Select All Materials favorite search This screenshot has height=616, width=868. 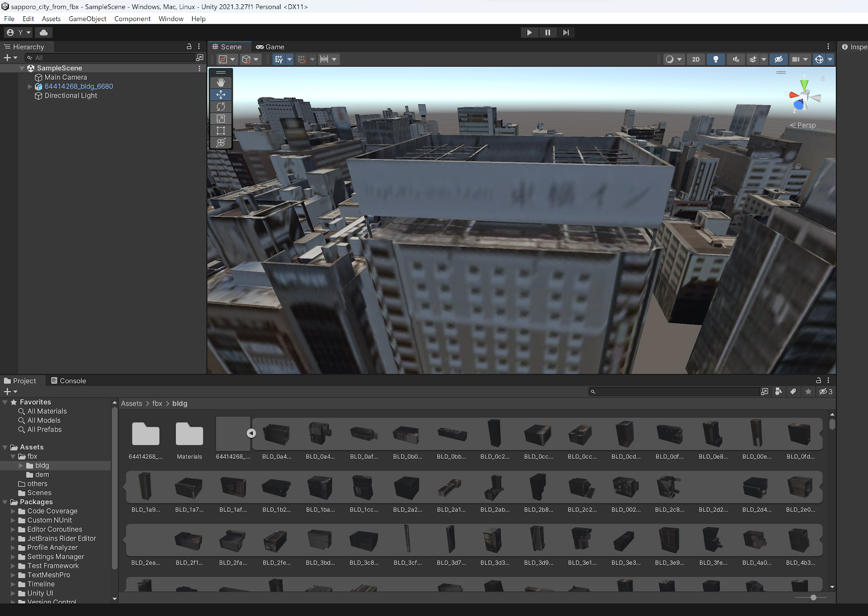pyautogui.click(x=47, y=411)
